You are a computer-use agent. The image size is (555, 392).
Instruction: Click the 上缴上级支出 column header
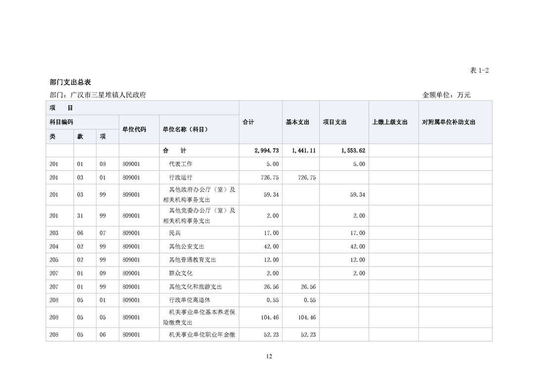click(394, 122)
